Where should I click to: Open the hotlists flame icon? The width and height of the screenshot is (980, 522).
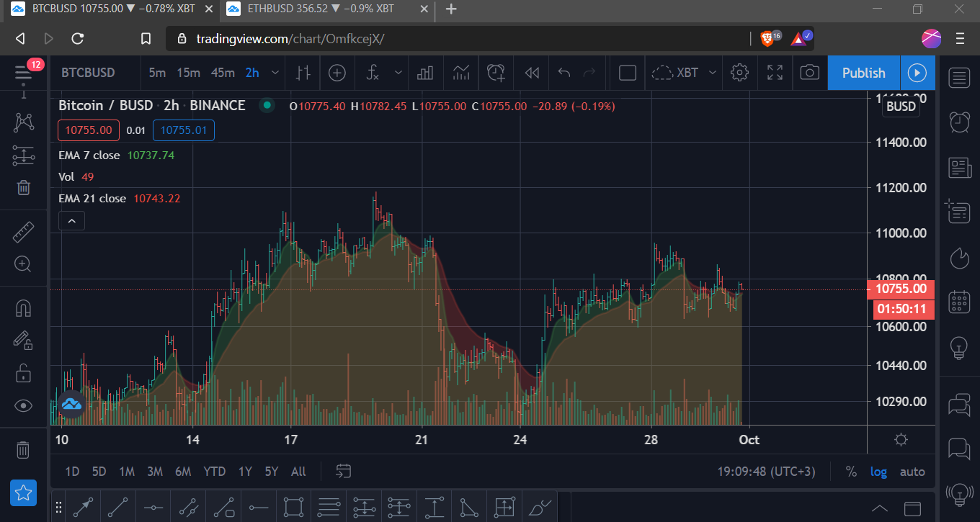pos(959,257)
